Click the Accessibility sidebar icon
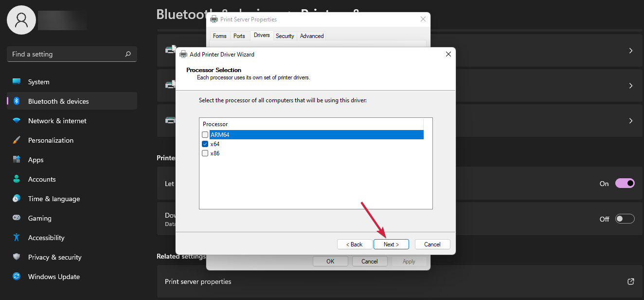644x300 pixels. click(16, 238)
